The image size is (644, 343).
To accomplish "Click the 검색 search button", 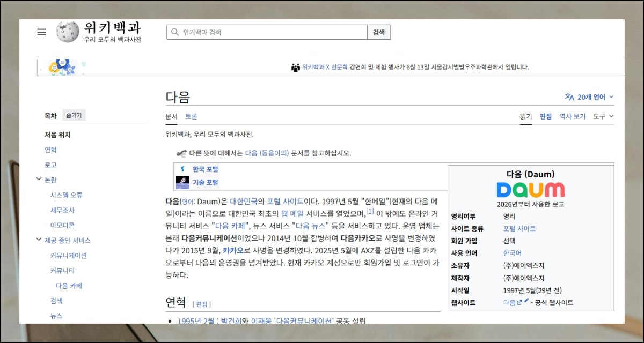I will click(379, 32).
